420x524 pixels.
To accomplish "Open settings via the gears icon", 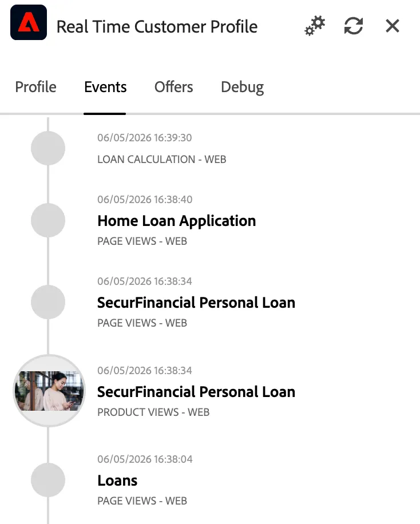I will [315, 26].
